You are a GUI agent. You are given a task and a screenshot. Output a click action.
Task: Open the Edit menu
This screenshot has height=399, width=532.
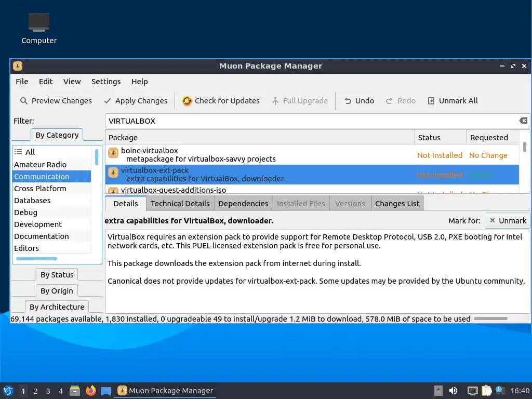tap(46, 82)
